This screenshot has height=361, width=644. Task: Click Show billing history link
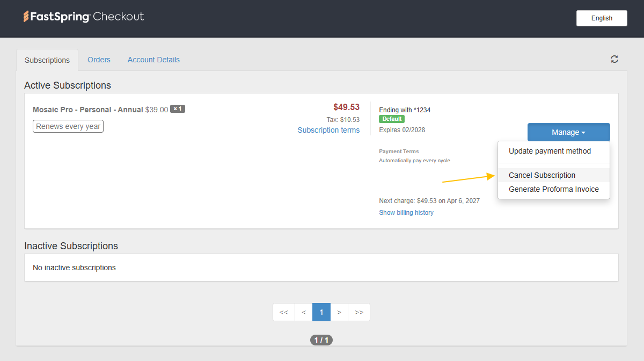(406, 213)
